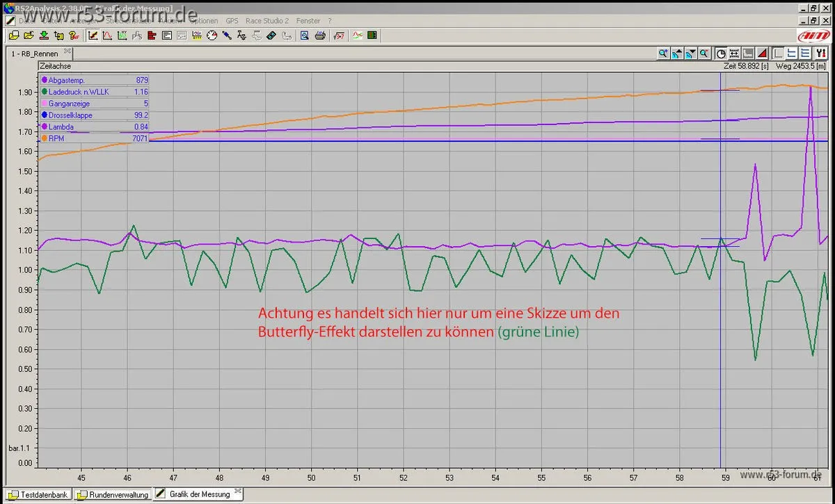Click the RPM value 7071
The width and height of the screenshot is (835, 504).
pos(140,138)
